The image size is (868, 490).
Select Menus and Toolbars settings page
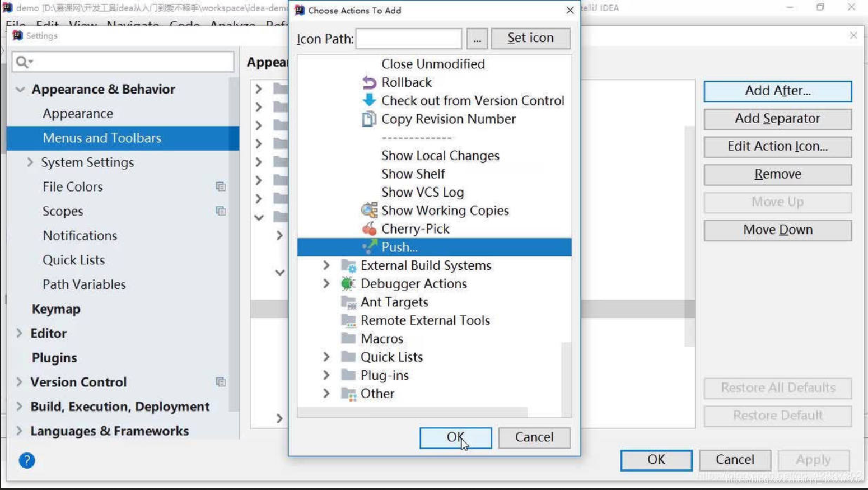123,138
